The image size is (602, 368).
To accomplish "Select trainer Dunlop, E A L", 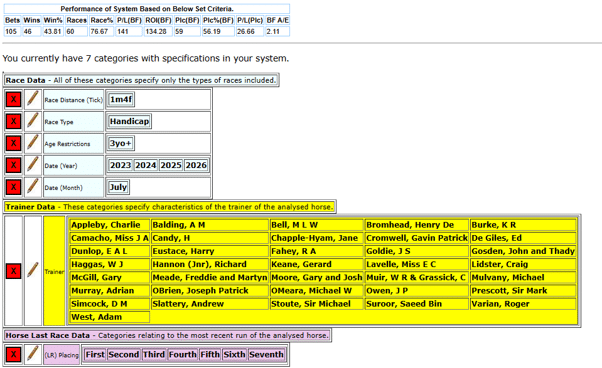I will tap(109, 251).
